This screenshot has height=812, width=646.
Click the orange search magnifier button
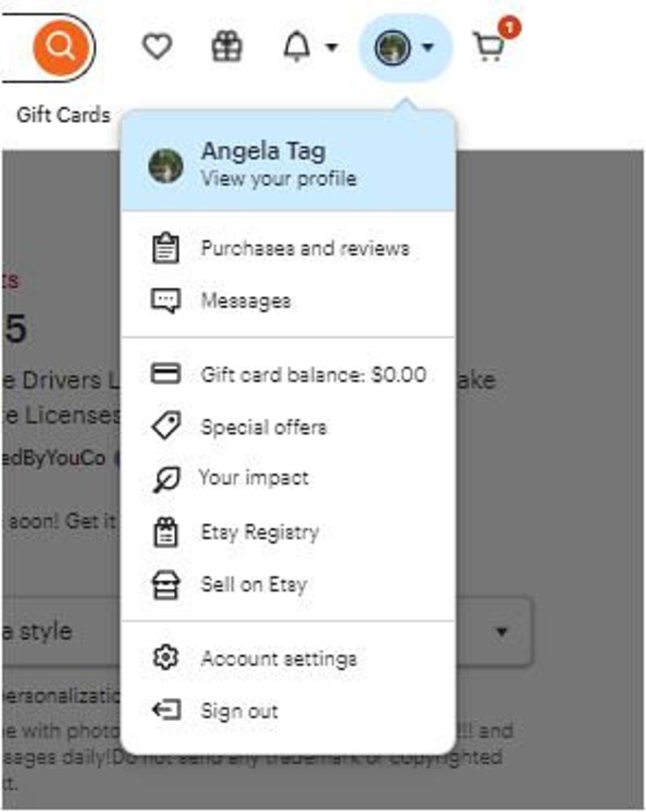coord(61,48)
